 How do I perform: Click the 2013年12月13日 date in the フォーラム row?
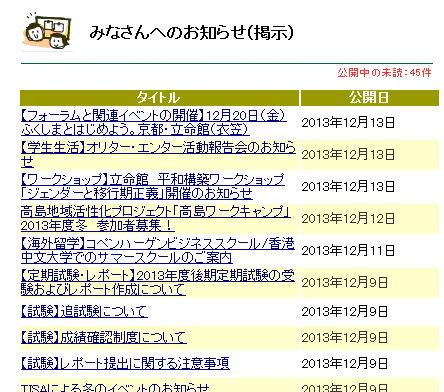(x=348, y=123)
